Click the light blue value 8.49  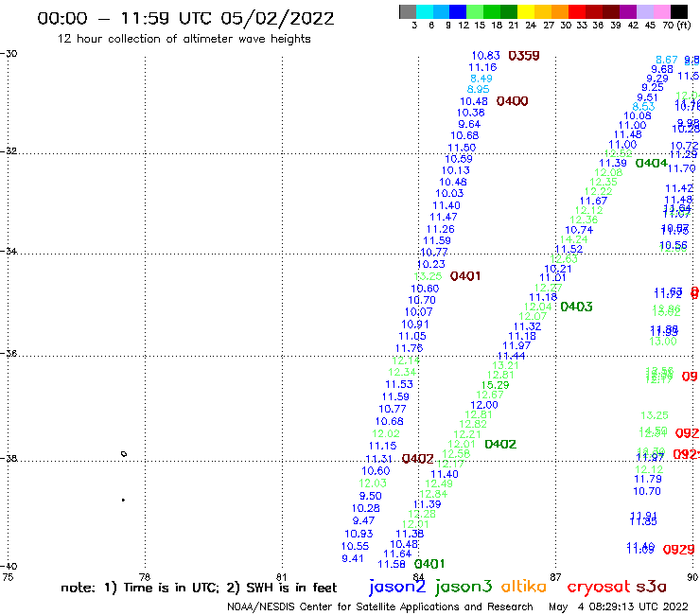coord(481,79)
